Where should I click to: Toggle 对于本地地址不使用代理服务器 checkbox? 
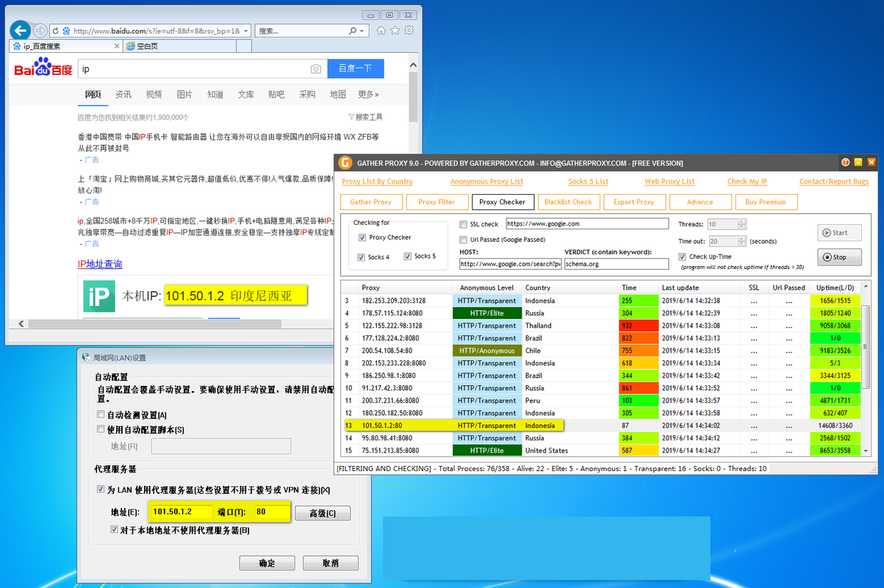(114, 529)
